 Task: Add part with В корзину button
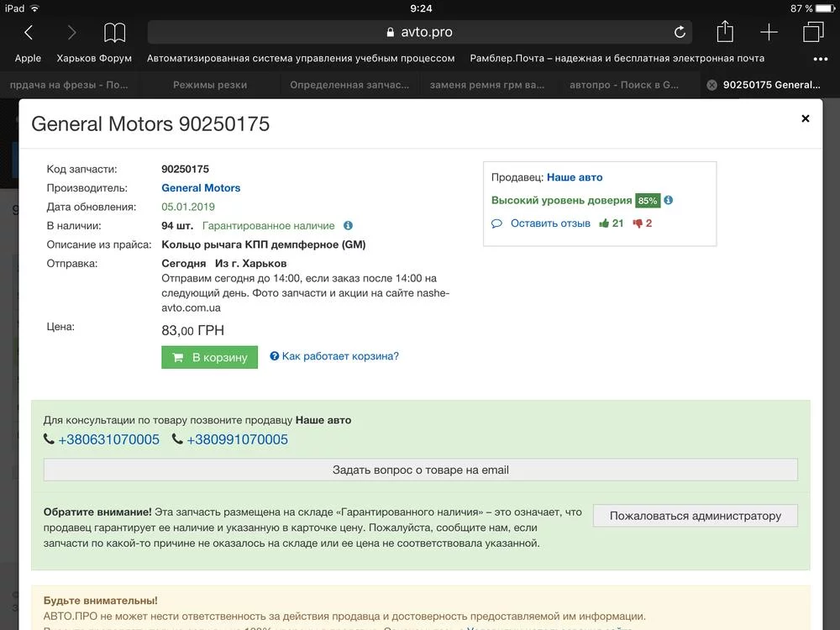209,357
